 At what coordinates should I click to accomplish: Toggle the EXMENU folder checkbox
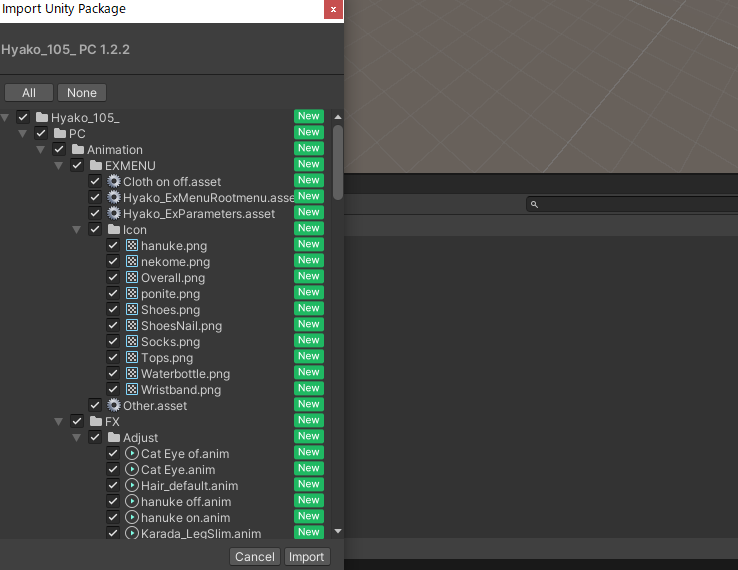pos(77,165)
